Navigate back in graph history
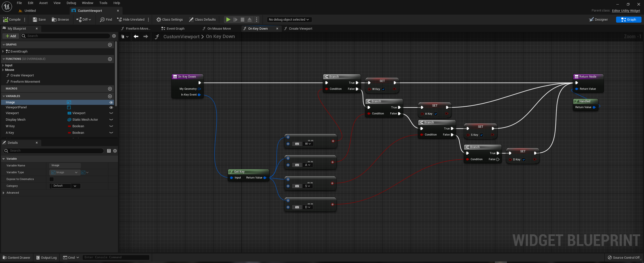 pyautogui.click(x=136, y=37)
